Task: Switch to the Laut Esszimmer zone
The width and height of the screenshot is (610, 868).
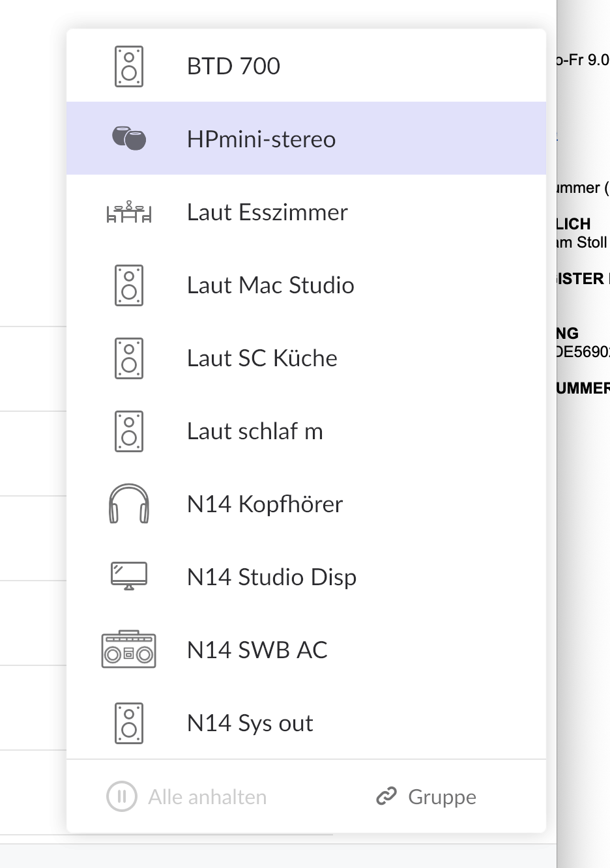Action: click(x=306, y=212)
